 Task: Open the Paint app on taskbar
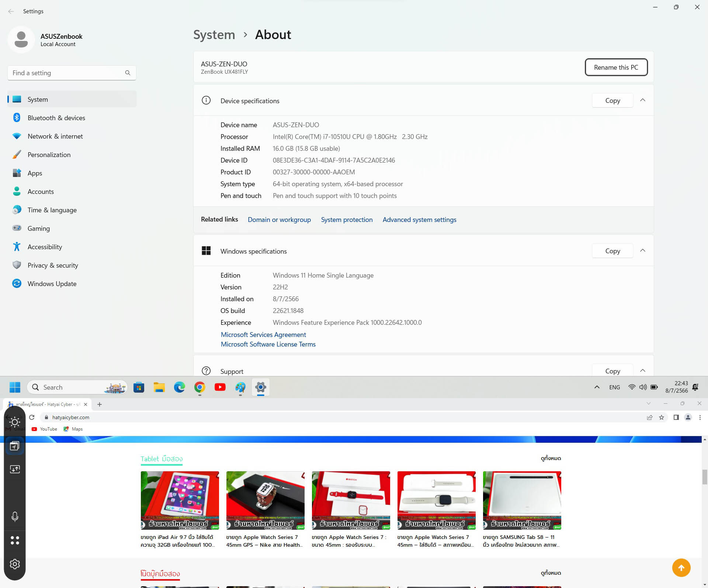pos(240,387)
